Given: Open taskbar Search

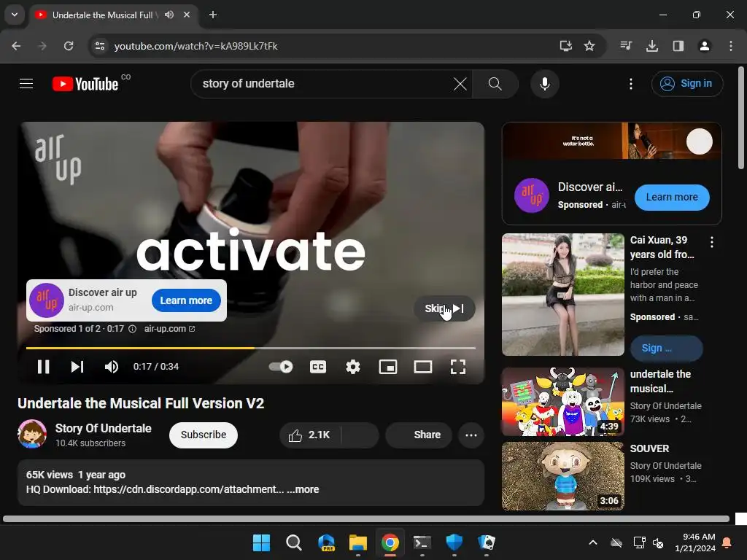Looking at the screenshot, I should pos(293,542).
